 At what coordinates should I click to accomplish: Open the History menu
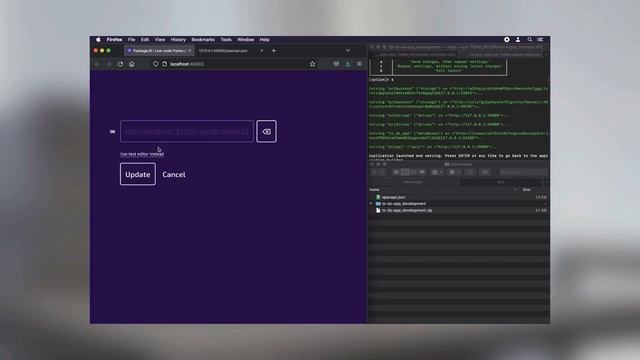click(x=178, y=40)
